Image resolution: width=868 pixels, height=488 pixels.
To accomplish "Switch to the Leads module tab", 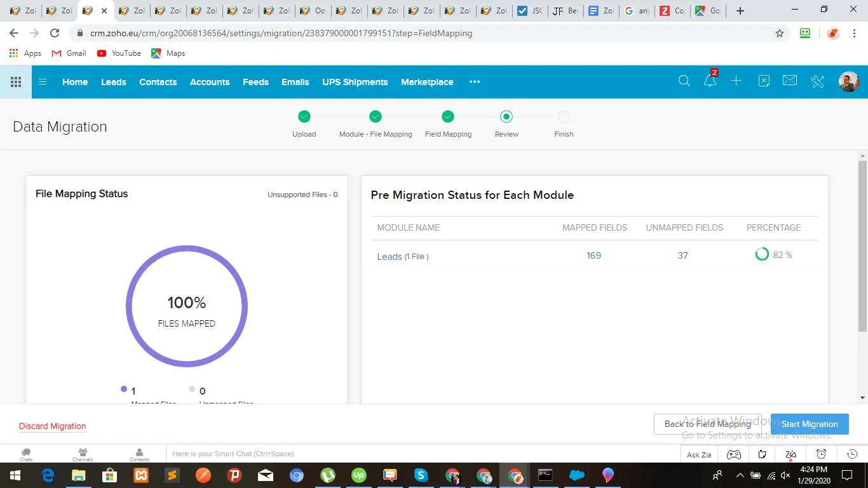I will (x=113, y=82).
